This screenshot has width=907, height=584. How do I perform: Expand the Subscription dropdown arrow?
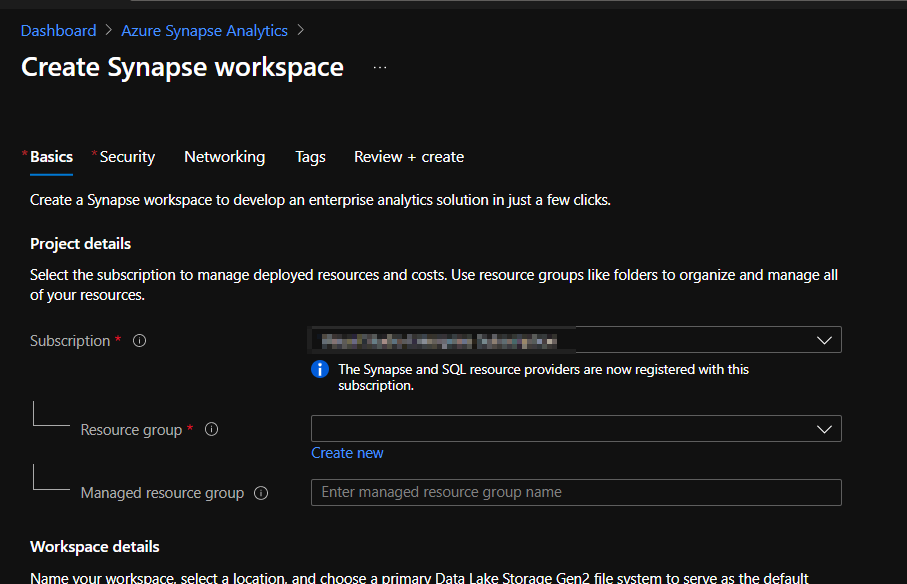pyautogui.click(x=824, y=340)
